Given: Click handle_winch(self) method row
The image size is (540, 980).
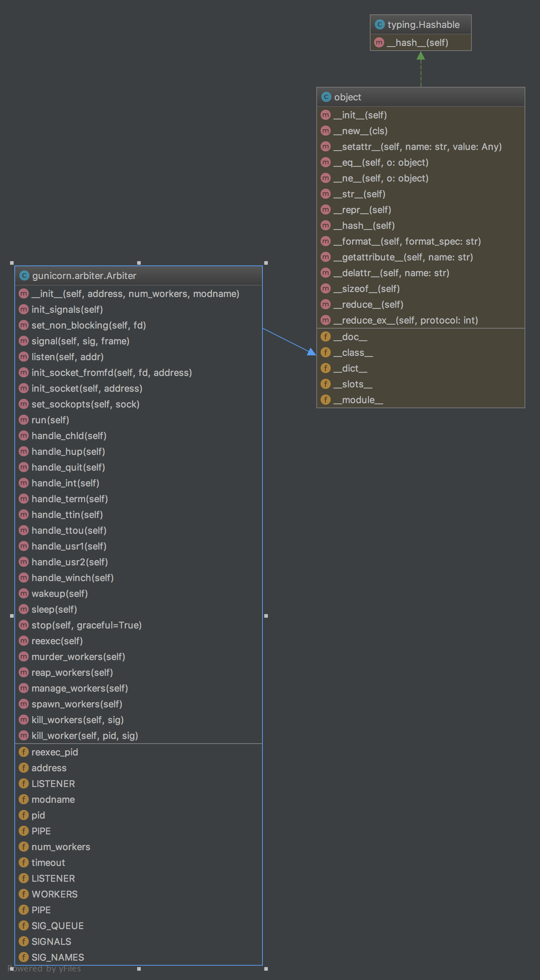Looking at the screenshot, I should pos(139,578).
